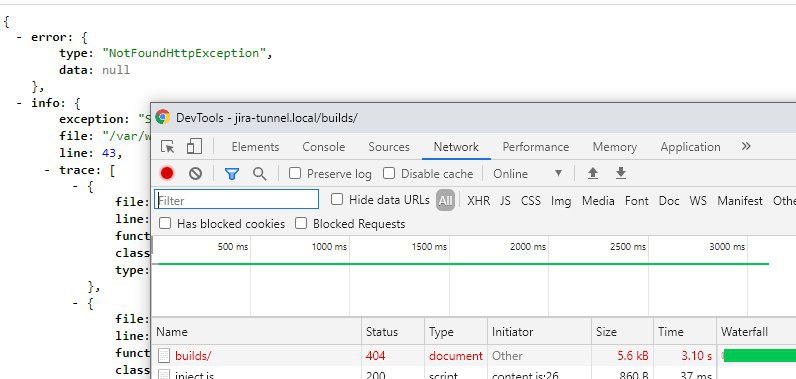The height and width of the screenshot is (379, 796).
Task: Filter requests by WS
Action: coord(698,200)
